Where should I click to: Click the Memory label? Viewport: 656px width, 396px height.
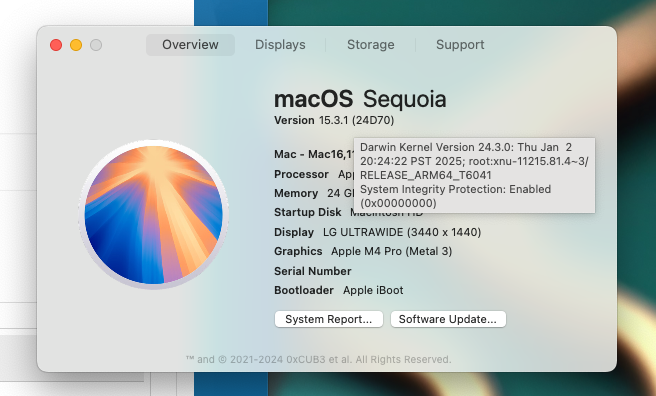[296, 193]
